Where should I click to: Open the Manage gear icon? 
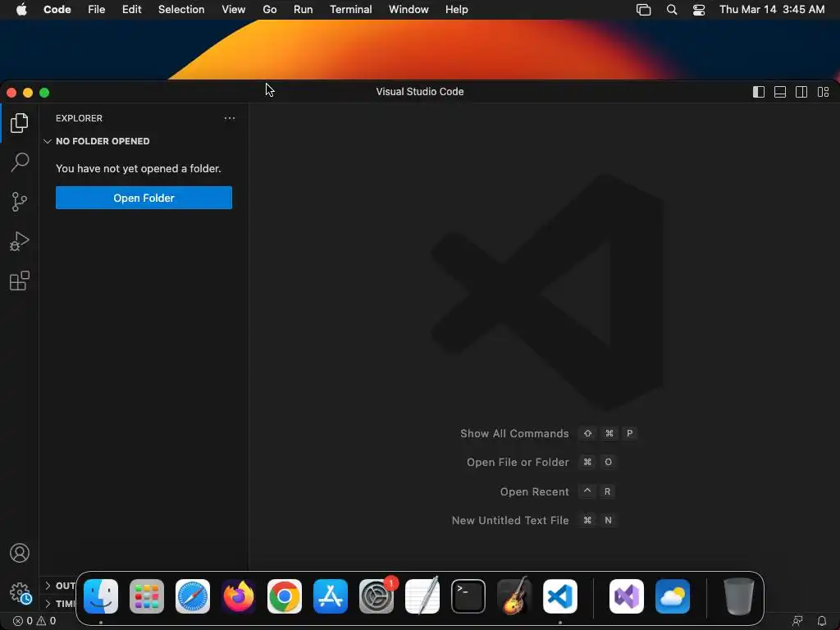coord(21,593)
